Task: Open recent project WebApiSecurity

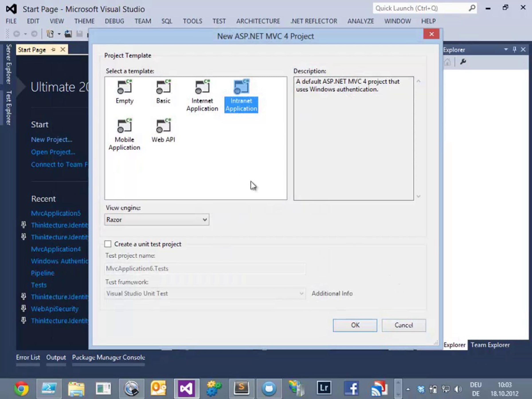Action: point(55,309)
